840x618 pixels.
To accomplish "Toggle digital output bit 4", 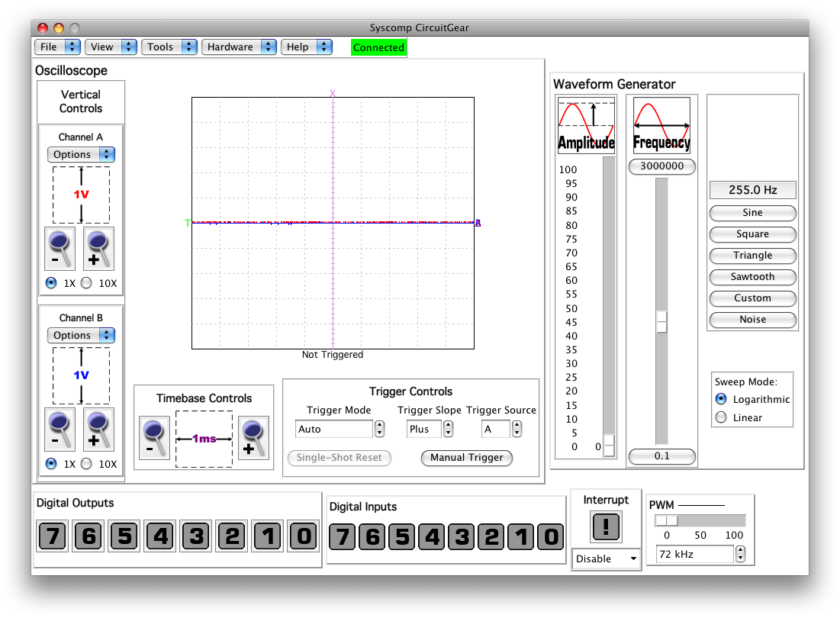I will tap(160, 536).
